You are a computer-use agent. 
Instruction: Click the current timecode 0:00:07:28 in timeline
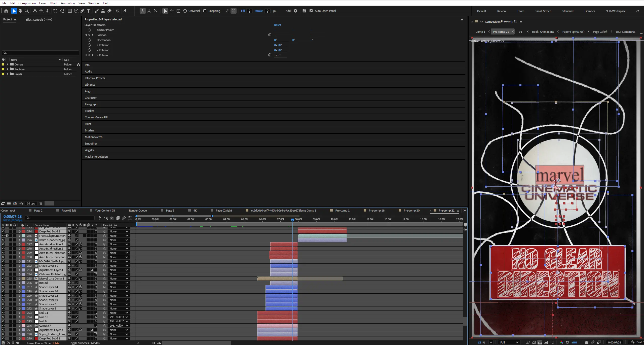[x=13, y=217]
